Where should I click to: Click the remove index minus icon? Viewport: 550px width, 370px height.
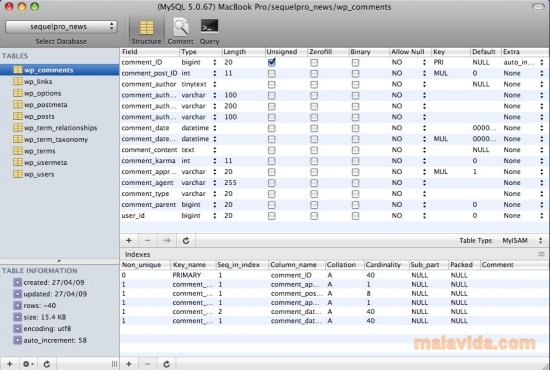148,364
